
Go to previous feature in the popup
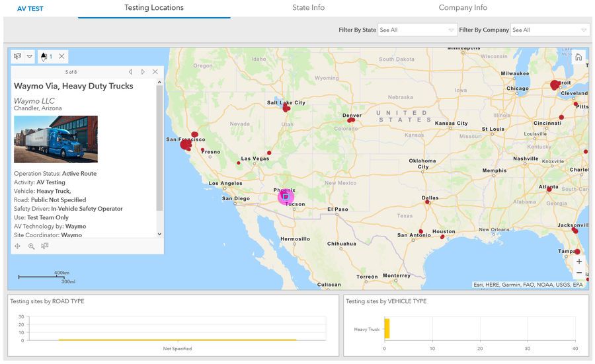point(130,71)
